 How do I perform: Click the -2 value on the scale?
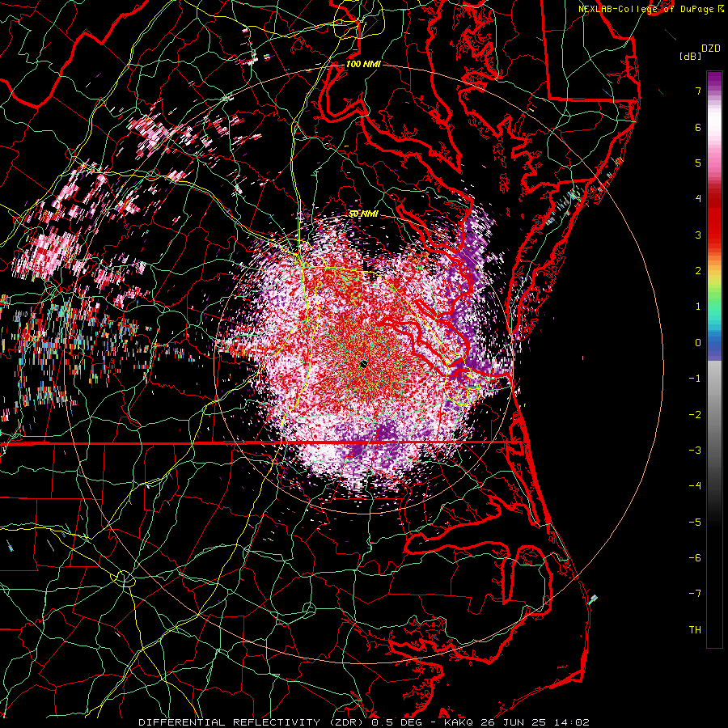point(695,415)
